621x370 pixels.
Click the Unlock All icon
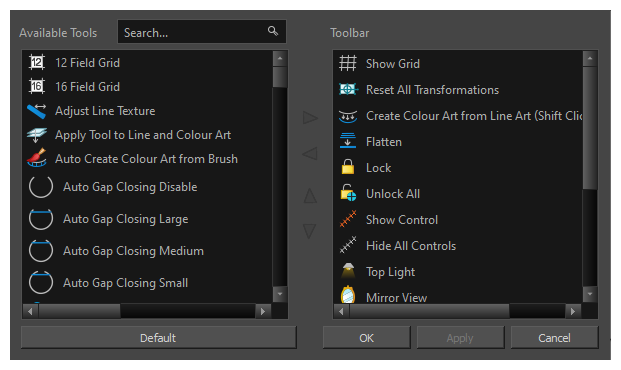pyautogui.click(x=348, y=193)
